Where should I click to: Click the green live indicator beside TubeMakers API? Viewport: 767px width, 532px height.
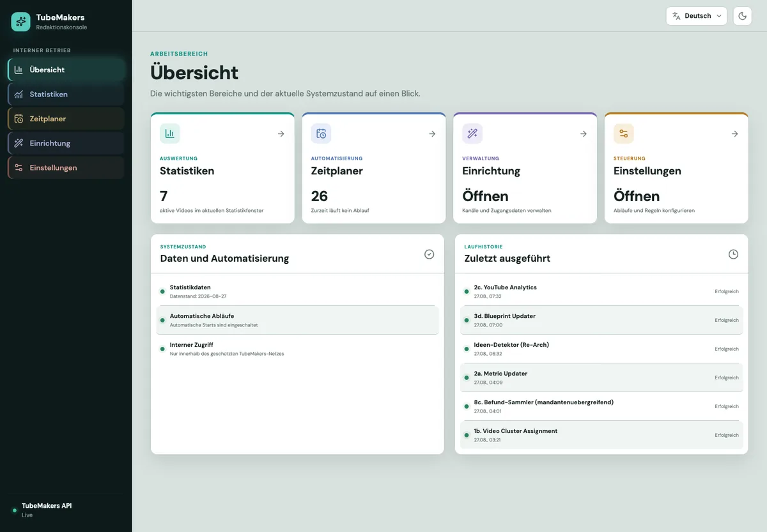tap(15, 510)
